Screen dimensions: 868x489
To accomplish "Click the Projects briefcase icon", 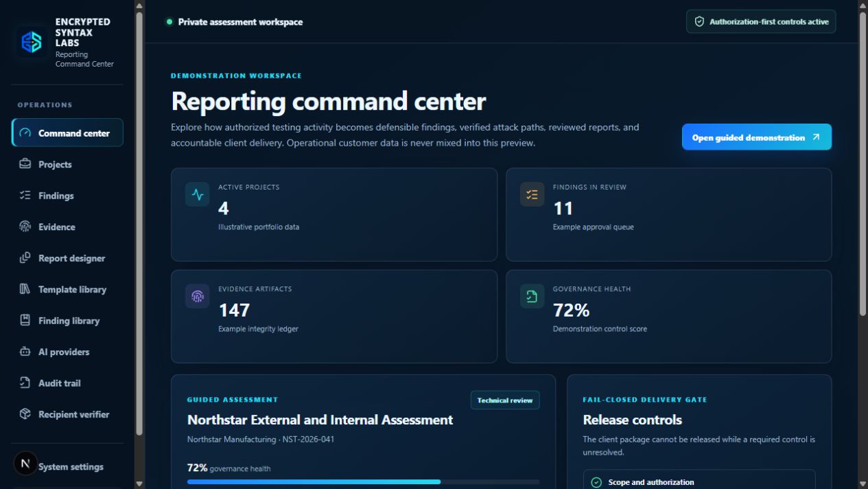I will (x=25, y=164).
